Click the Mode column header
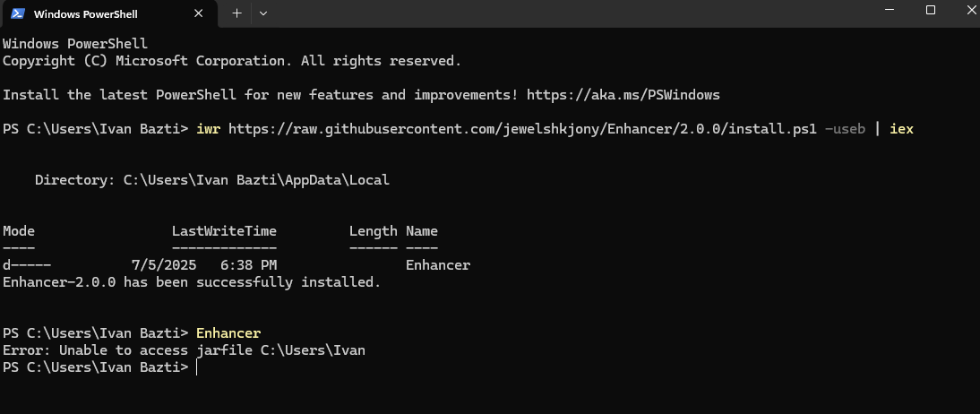Screen dimensions: 980x414 (19, 231)
